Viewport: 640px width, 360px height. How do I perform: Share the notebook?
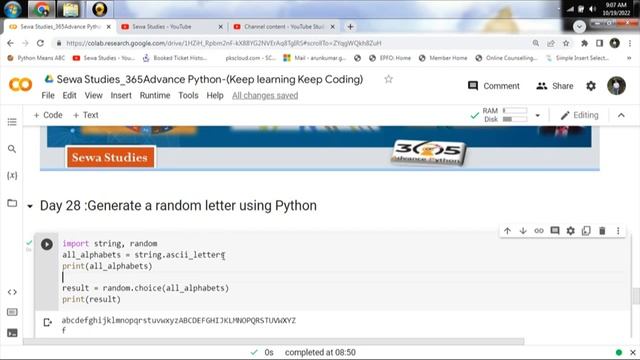[x=555, y=86]
